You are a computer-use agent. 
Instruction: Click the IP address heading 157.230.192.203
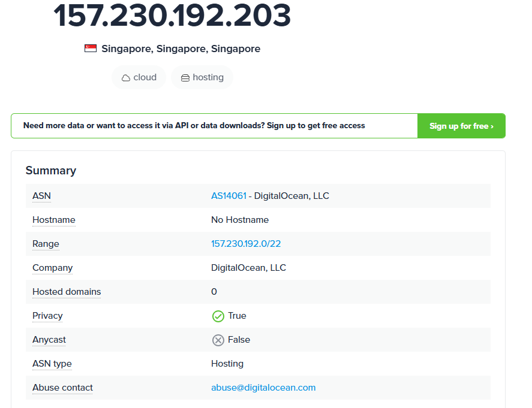(x=172, y=16)
